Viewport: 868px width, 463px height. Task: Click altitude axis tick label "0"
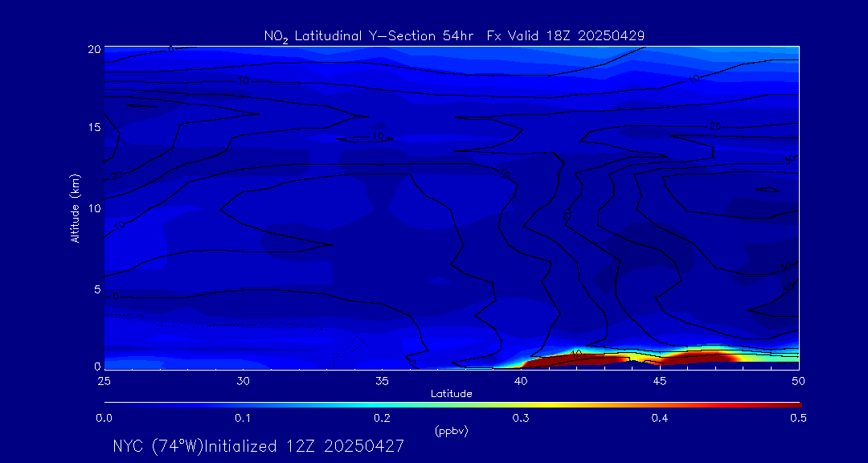click(97, 366)
